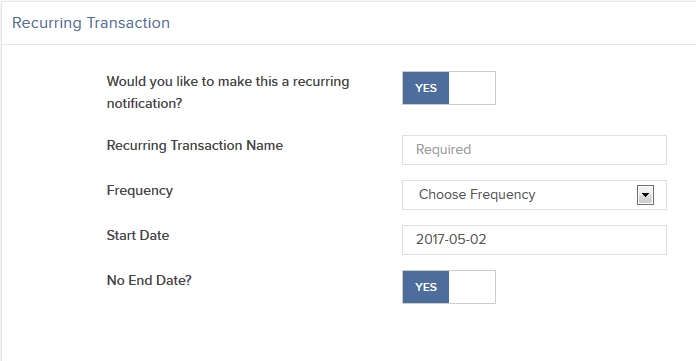The height and width of the screenshot is (361, 696).
Task: Click the blue YES on No End Date toggle
Action: tap(426, 287)
